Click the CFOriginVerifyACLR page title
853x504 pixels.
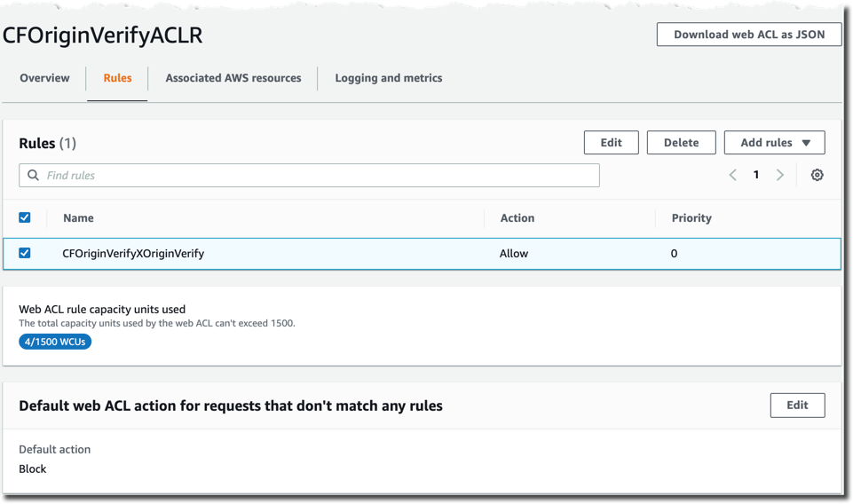pyautogui.click(x=102, y=35)
